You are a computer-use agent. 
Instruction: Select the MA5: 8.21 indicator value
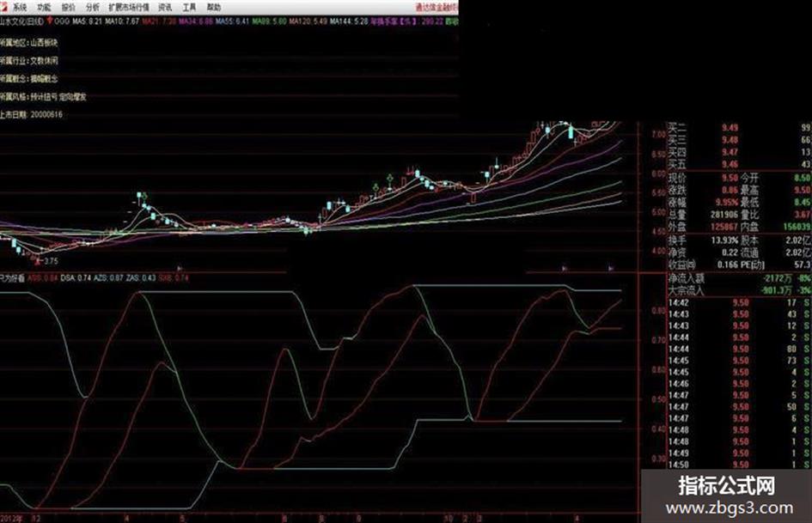tap(87, 21)
